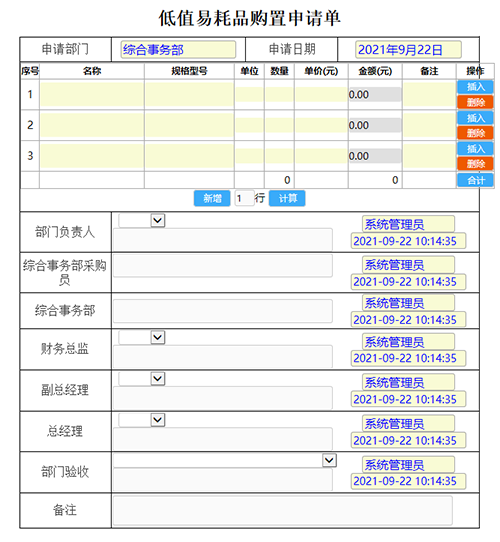Click the 金额(元) field in row 1
500x542 pixels.
point(375,94)
